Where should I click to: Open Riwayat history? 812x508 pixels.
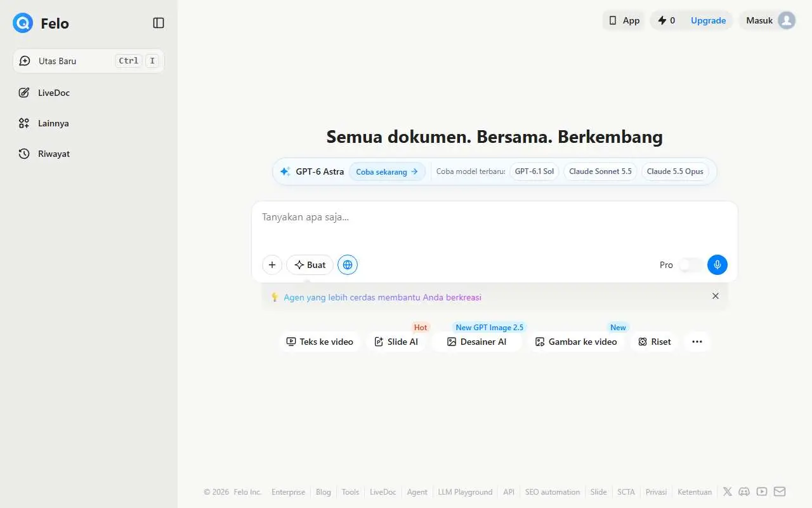pyautogui.click(x=89, y=154)
